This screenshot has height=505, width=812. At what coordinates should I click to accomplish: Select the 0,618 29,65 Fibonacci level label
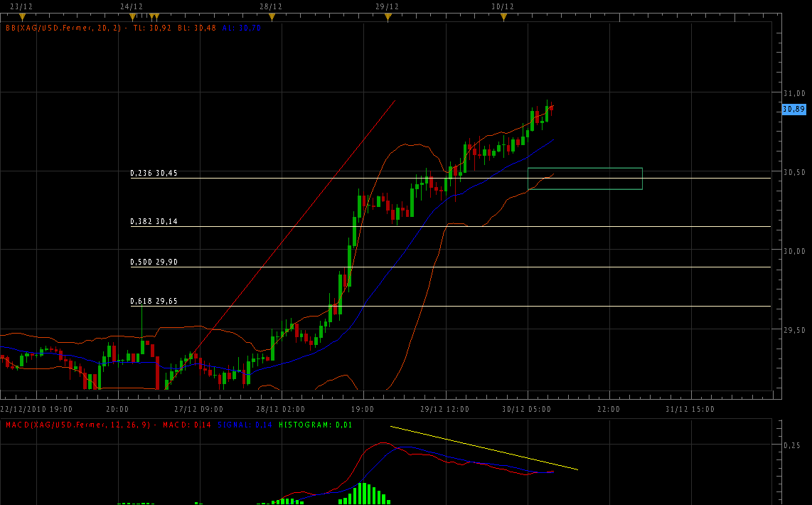pyautogui.click(x=154, y=302)
